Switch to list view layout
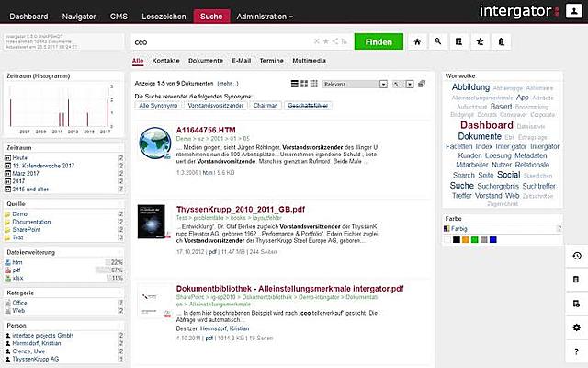This screenshot has height=368, width=588. point(295,84)
